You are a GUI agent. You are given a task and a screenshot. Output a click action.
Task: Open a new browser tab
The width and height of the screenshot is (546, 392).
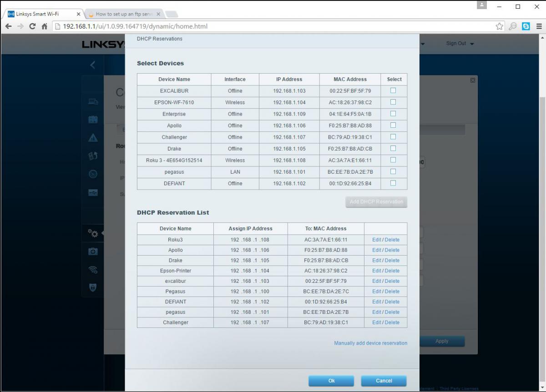pyautogui.click(x=172, y=14)
